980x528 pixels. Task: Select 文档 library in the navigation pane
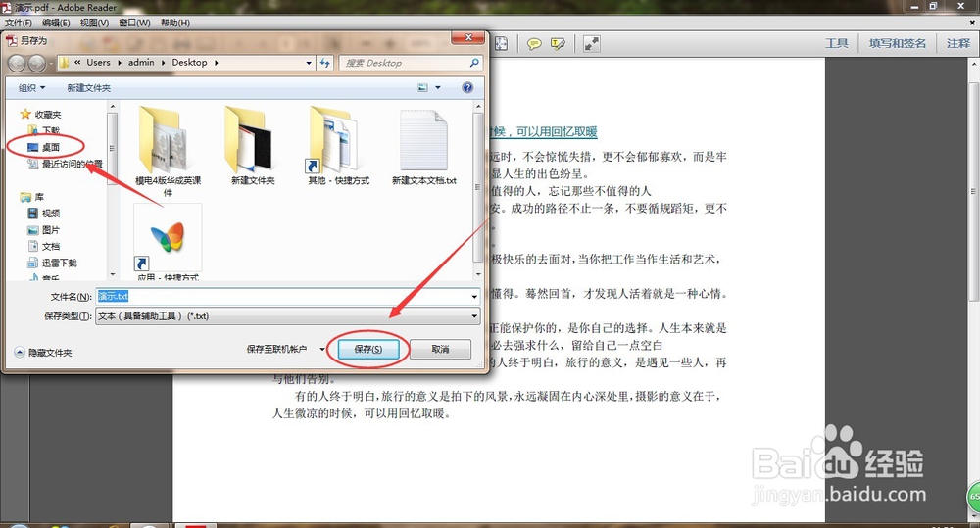tap(44, 246)
